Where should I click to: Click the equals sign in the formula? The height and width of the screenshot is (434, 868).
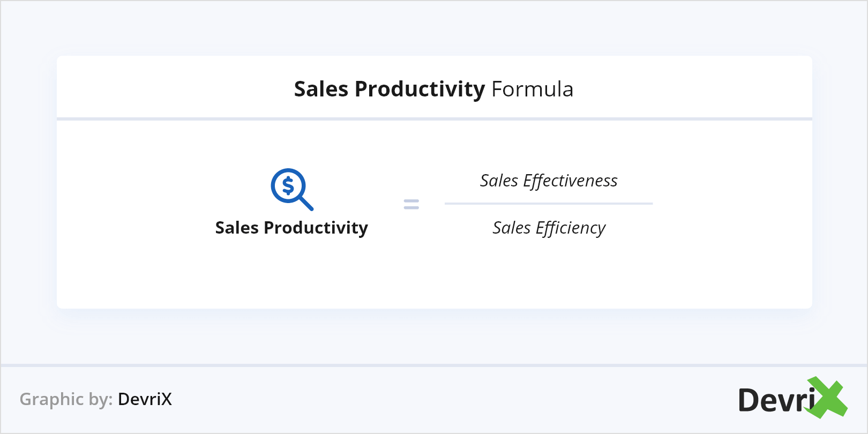click(411, 204)
